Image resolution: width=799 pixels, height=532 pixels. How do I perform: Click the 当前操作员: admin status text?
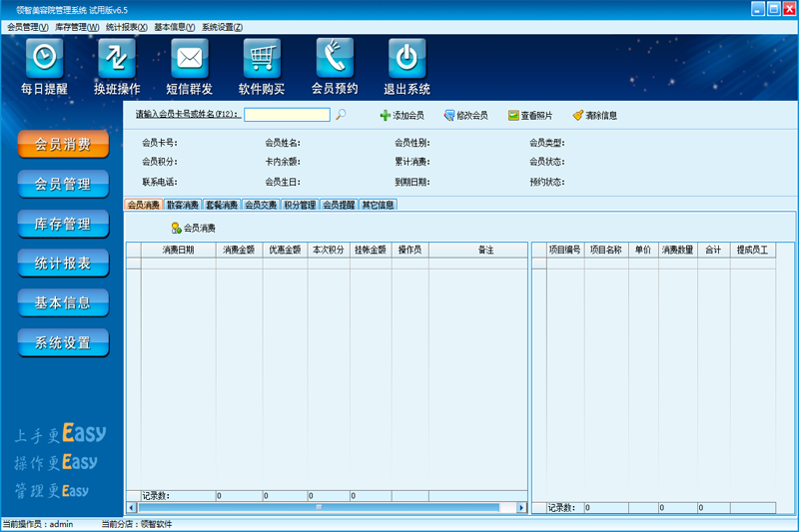38,524
